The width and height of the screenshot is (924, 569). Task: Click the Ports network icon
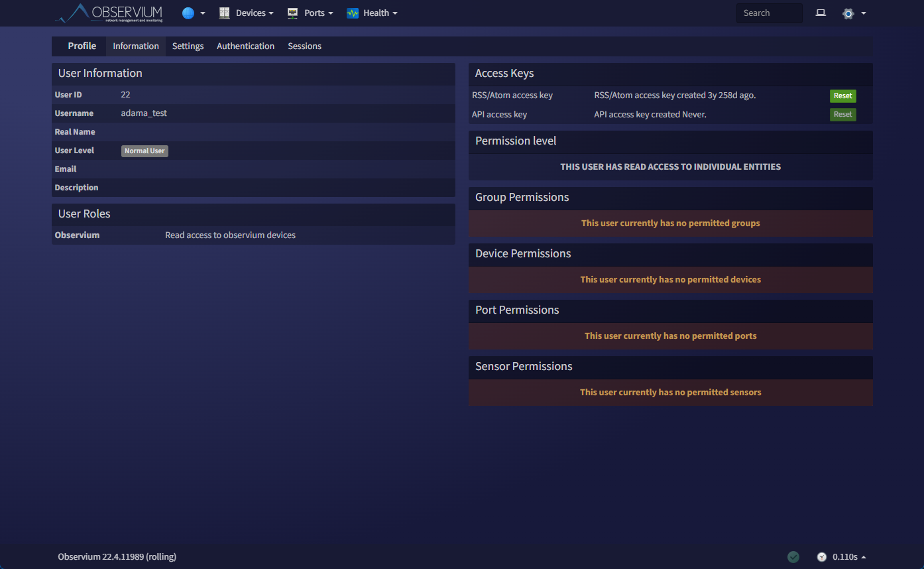pos(292,13)
